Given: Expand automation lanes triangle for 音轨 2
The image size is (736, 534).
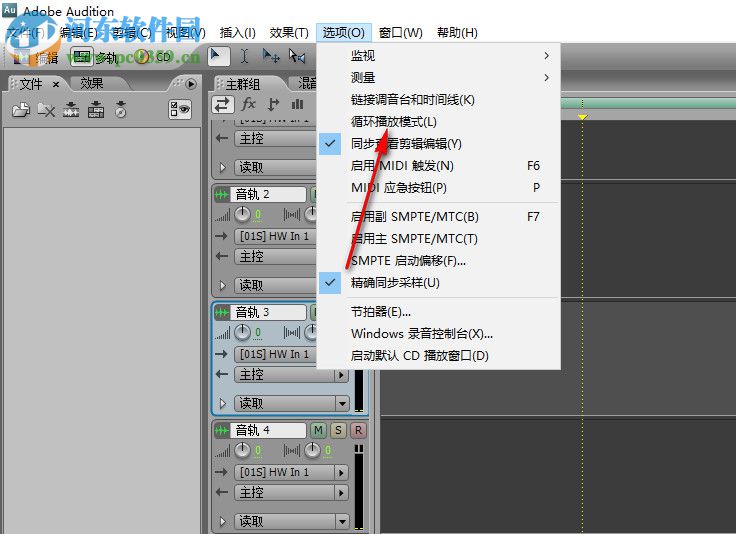Looking at the screenshot, I should click(222, 285).
